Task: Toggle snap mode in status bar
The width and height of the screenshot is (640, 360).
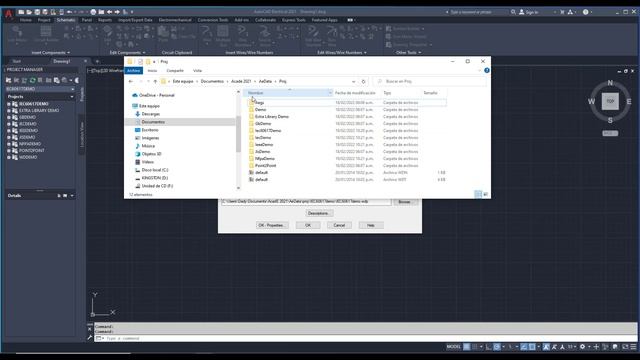Action: pos(475,347)
